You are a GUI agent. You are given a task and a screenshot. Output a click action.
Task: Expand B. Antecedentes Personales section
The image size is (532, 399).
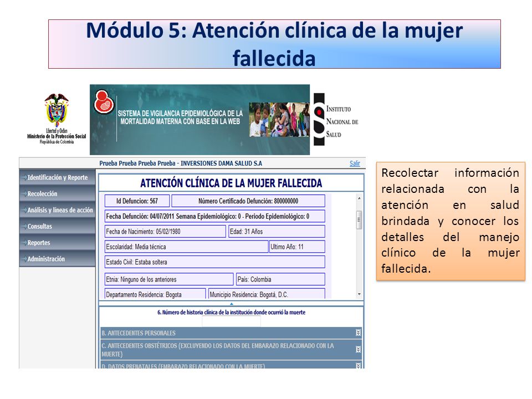[231, 333]
